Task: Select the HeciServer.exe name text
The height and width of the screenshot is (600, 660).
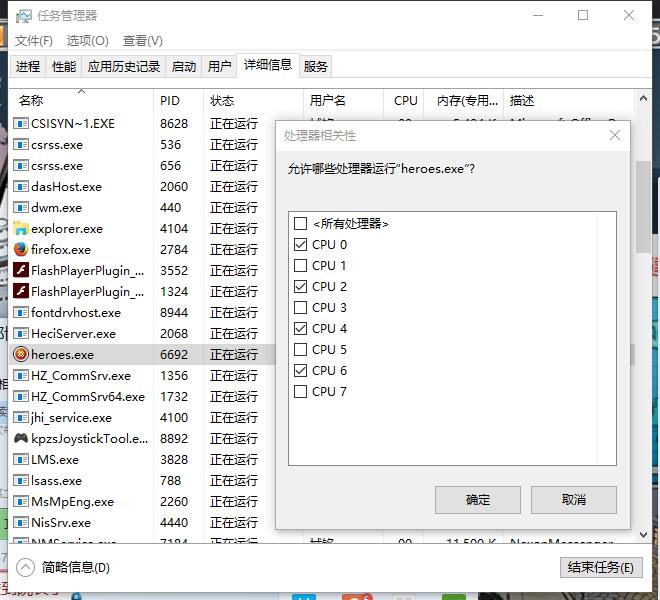Action: pos(73,334)
